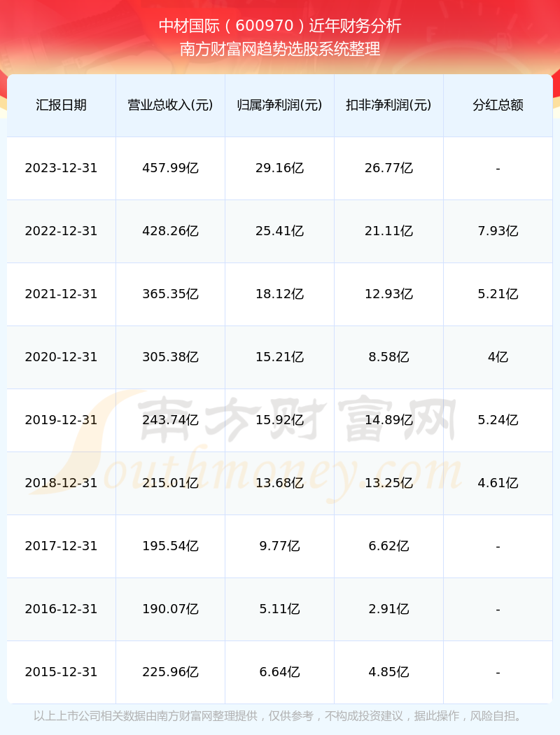Select the 195.54亿 revenue cell
This screenshot has height=735, width=560.
(171, 546)
